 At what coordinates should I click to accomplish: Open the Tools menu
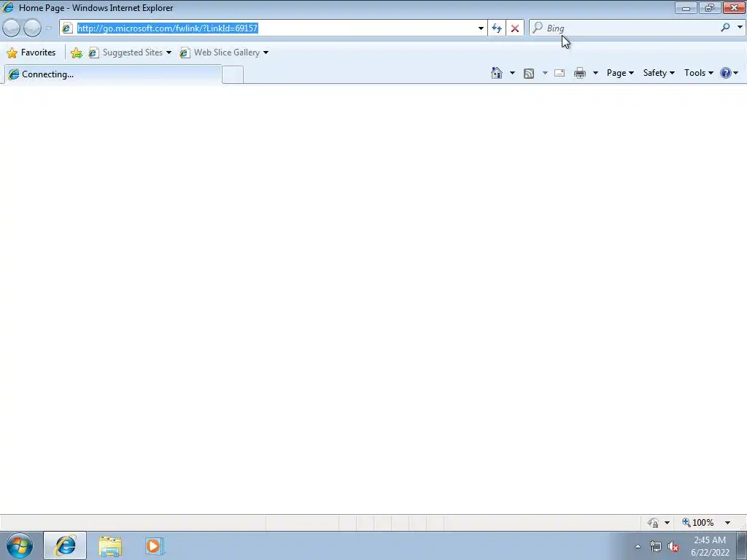point(698,73)
